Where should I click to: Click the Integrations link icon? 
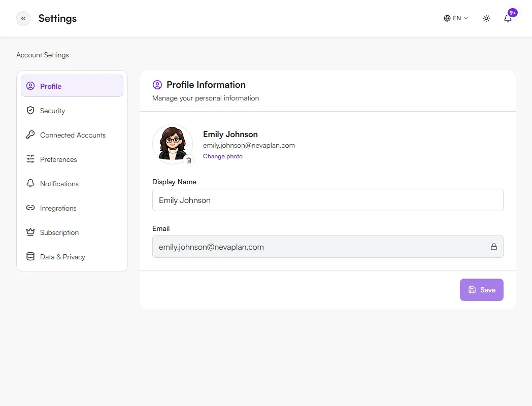pyautogui.click(x=30, y=208)
